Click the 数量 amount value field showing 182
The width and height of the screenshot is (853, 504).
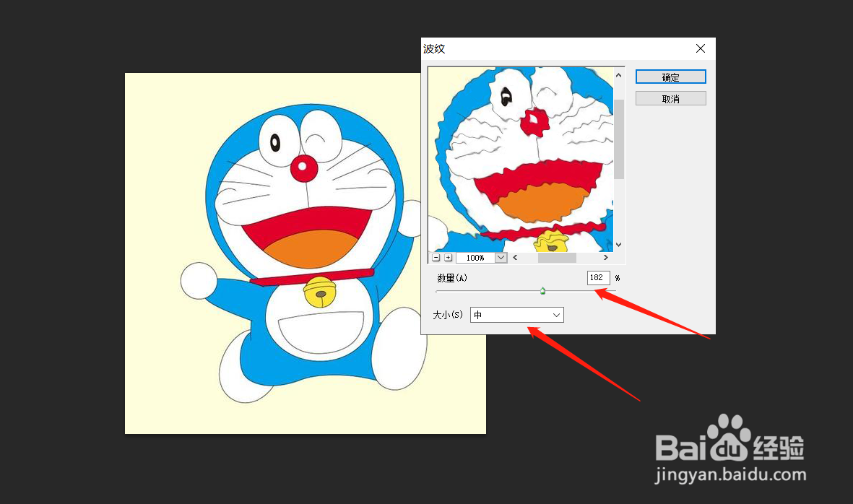click(x=599, y=278)
